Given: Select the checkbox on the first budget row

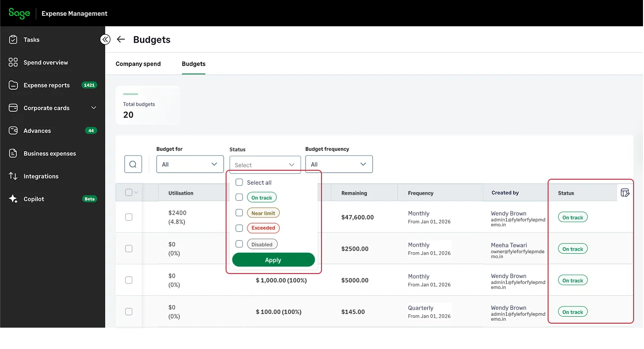Looking at the screenshot, I should click(129, 217).
